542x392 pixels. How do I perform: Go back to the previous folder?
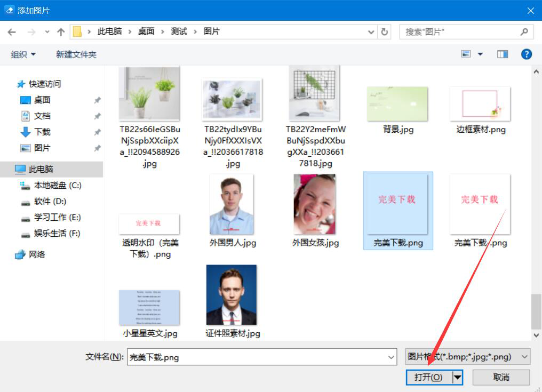click(x=12, y=32)
